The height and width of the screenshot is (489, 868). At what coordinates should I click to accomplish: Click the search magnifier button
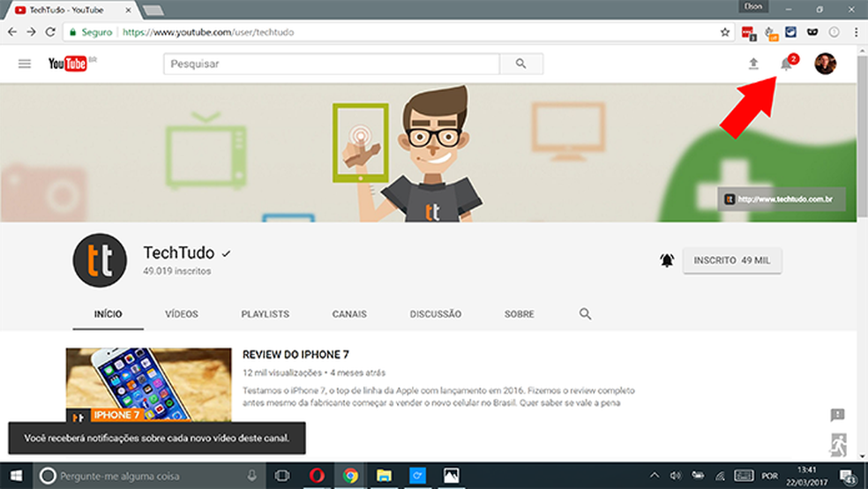(x=521, y=64)
